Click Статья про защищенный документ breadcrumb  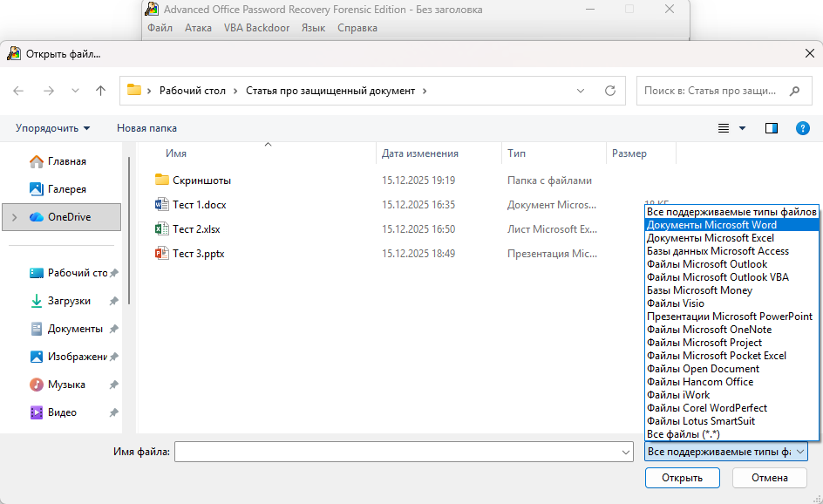tap(330, 91)
